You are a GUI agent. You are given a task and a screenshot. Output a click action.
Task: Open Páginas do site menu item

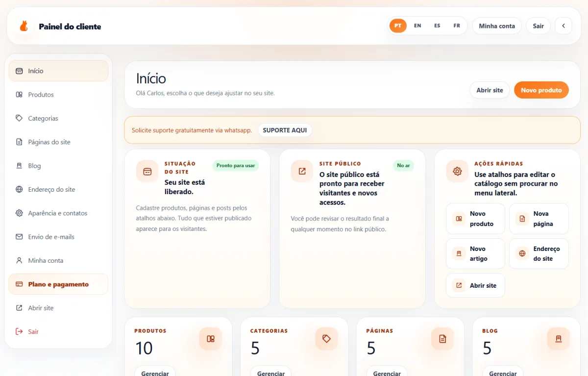pyautogui.click(x=58, y=142)
